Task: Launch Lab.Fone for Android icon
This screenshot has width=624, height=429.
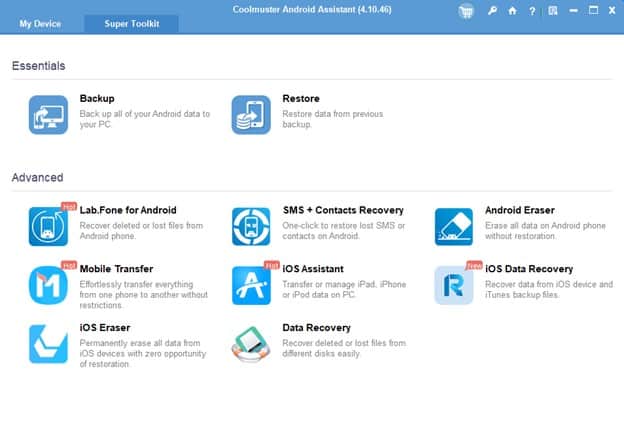Action: coord(49,226)
